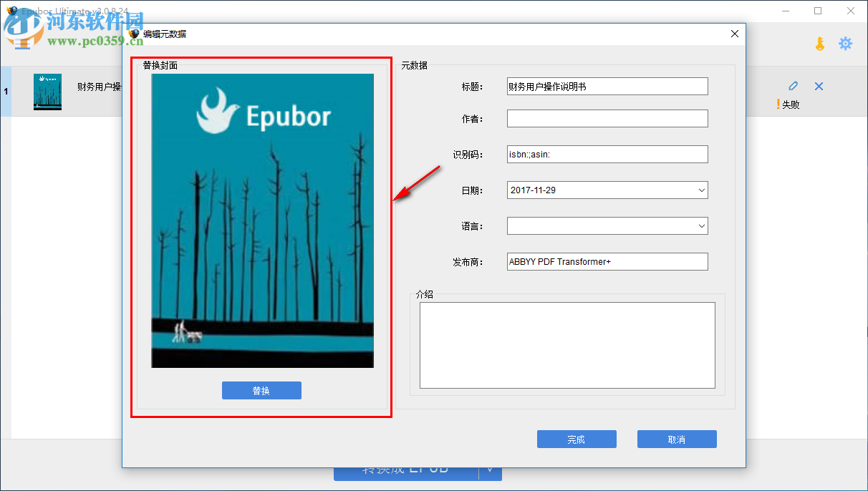Click the 替换 replace cover button
This screenshot has width=868, height=491.
point(261,390)
